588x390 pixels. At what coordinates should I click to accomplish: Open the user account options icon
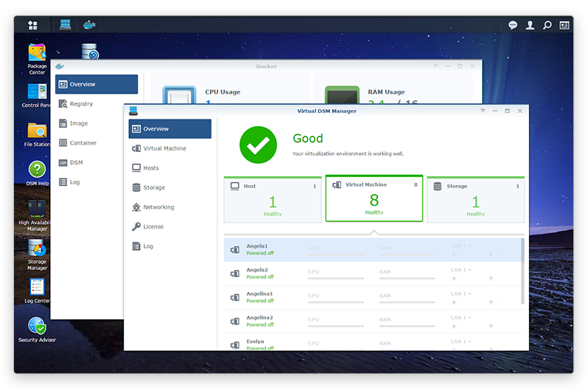coord(530,25)
